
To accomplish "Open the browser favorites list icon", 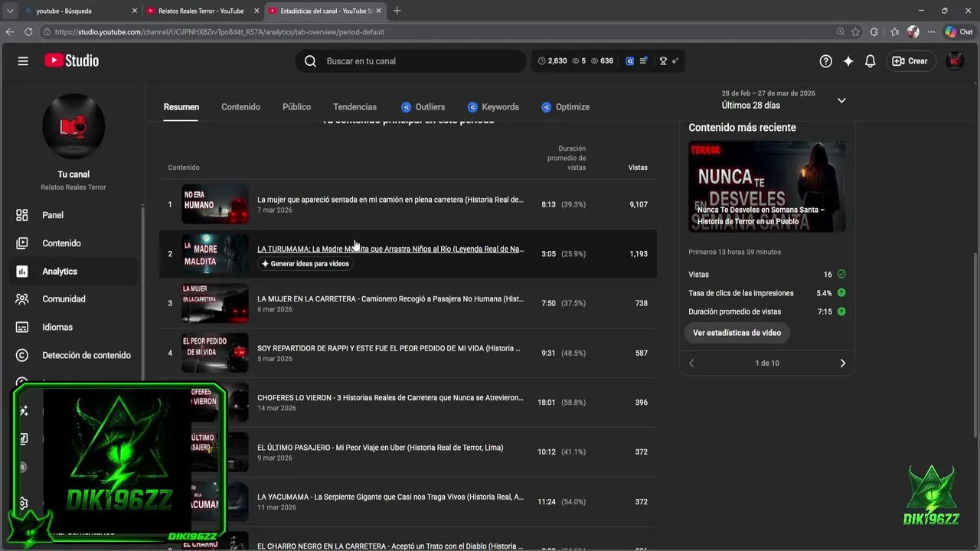I will coord(894,32).
